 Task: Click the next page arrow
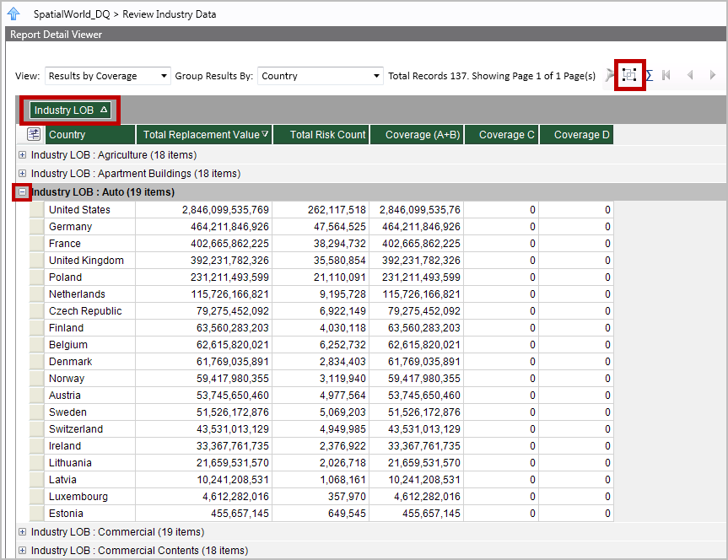point(713,75)
